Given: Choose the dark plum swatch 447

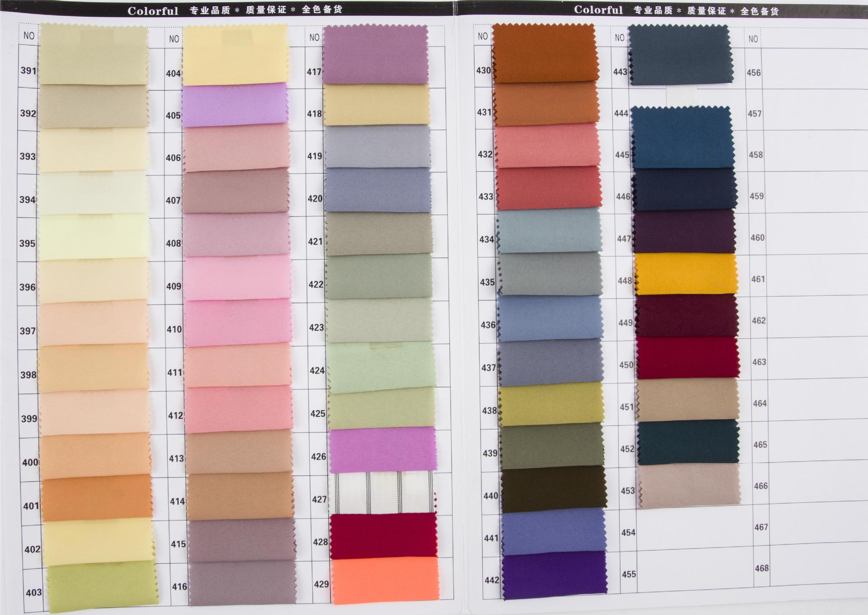Looking at the screenshot, I should tap(684, 232).
